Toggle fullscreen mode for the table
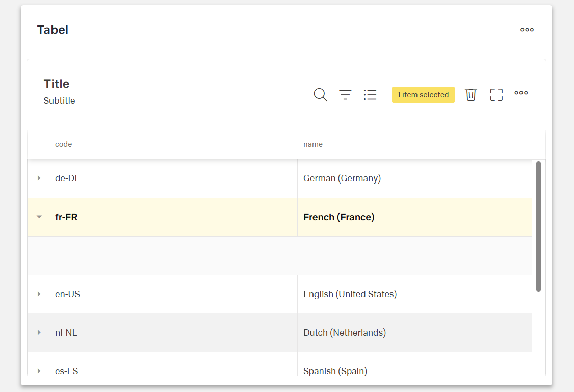 (x=496, y=95)
